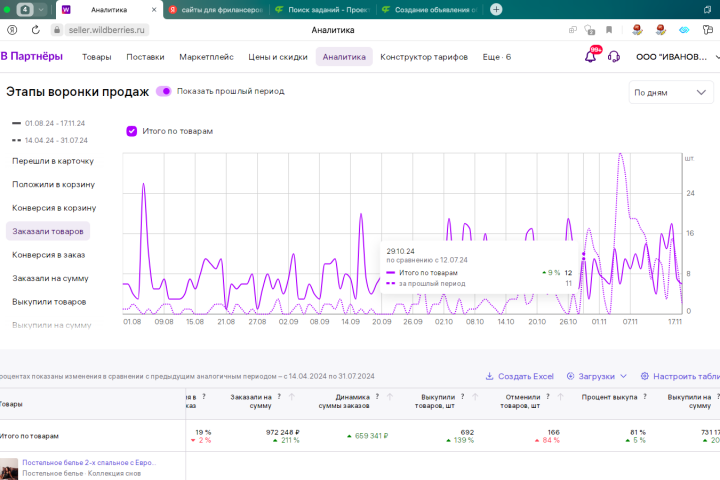
Task: Switch to сайты для фрилансеров tab
Action: click(x=216, y=9)
